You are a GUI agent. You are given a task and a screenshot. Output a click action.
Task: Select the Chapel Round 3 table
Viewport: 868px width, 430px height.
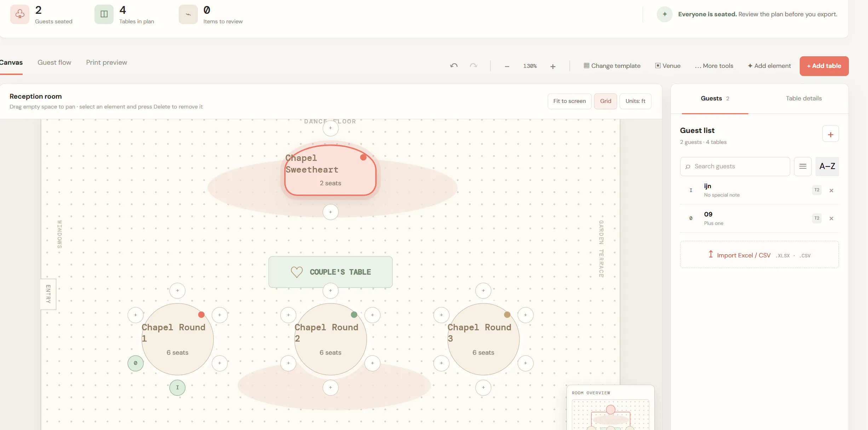click(483, 339)
